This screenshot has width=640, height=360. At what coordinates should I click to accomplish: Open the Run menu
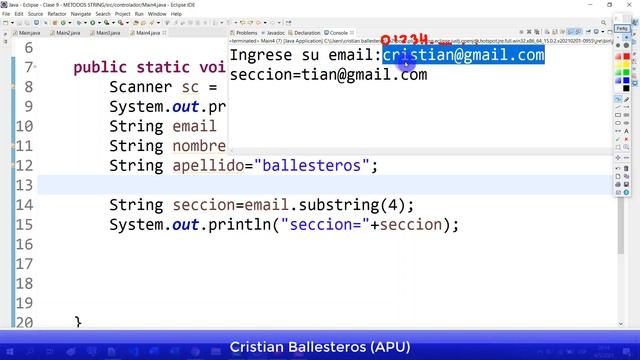pos(139,14)
